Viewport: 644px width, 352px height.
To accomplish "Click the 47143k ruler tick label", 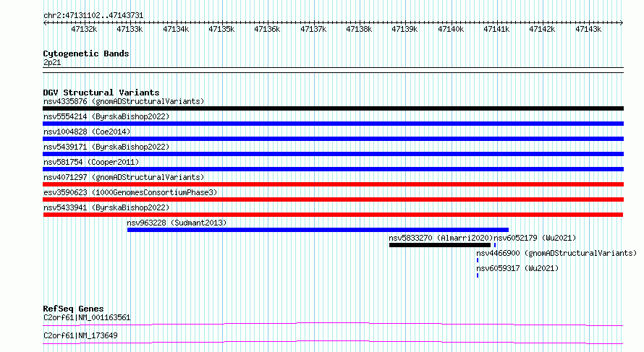I will 588,29.
